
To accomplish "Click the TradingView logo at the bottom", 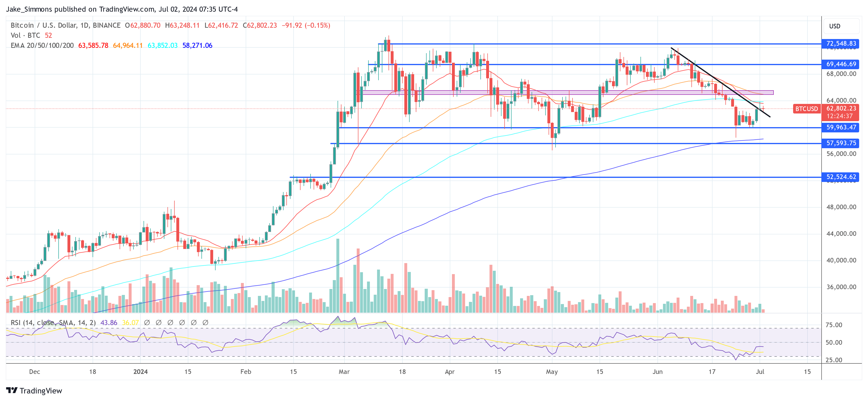I will [34, 390].
